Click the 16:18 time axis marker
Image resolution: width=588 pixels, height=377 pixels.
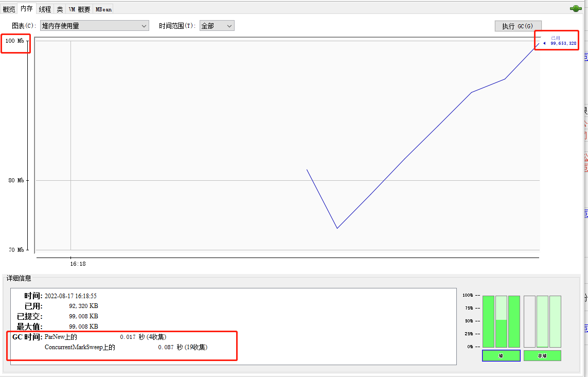[x=78, y=264]
